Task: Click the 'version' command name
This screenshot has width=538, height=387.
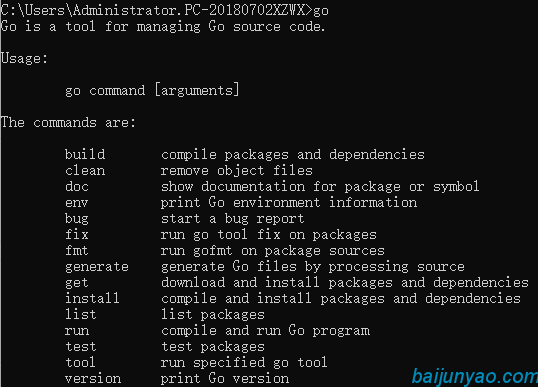Action: [93, 379]
